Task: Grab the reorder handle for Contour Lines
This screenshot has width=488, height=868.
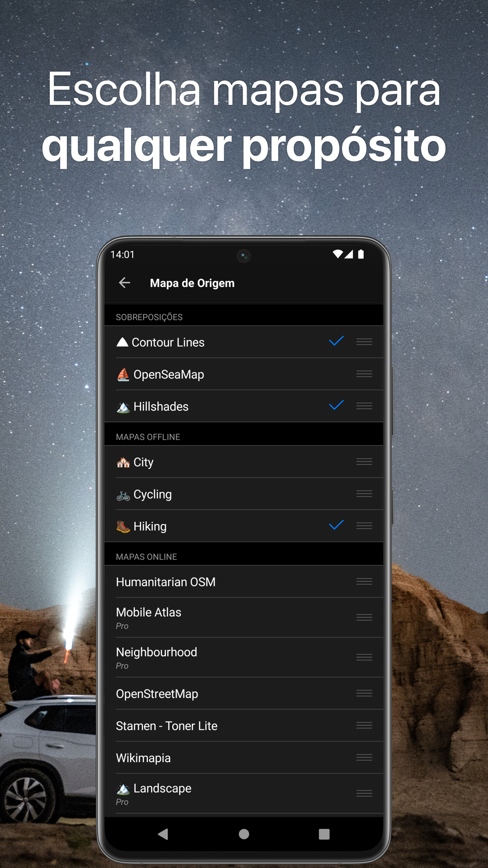Action: pyautogui.click(x=364, y=342)
